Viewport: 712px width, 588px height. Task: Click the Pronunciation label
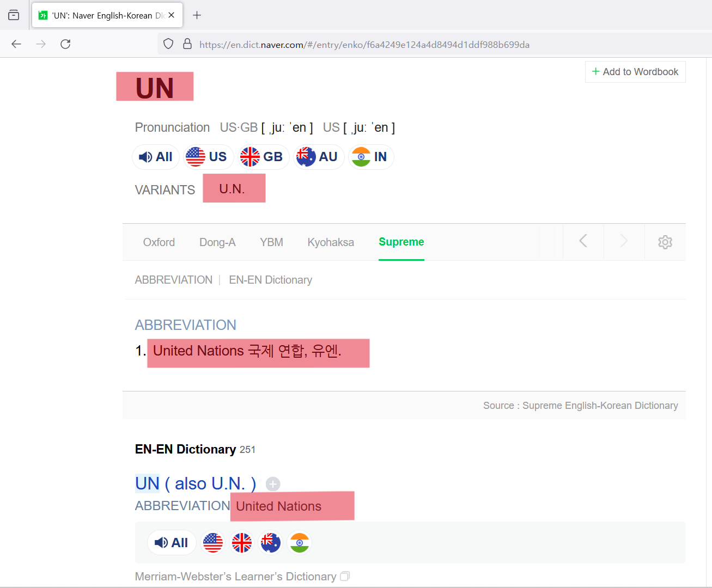pyautogui.click(x=172, y=127)
